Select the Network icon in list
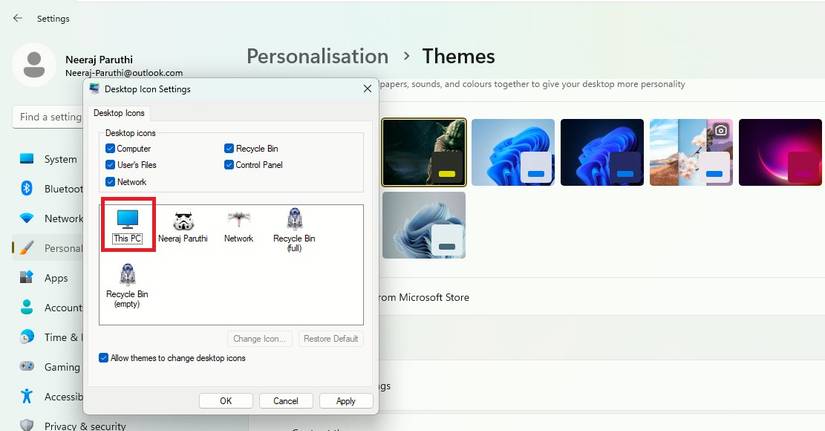 click(238, 224)
